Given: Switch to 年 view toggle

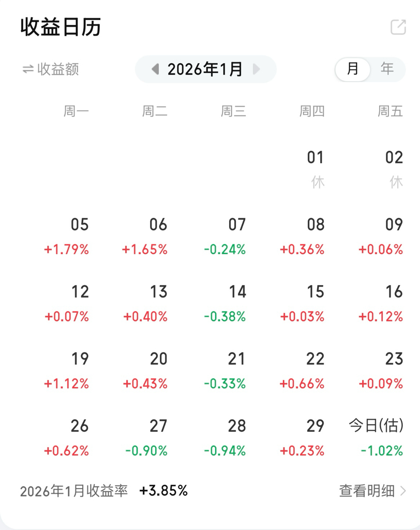Looking at the screenshot, I should click(387, 69).
